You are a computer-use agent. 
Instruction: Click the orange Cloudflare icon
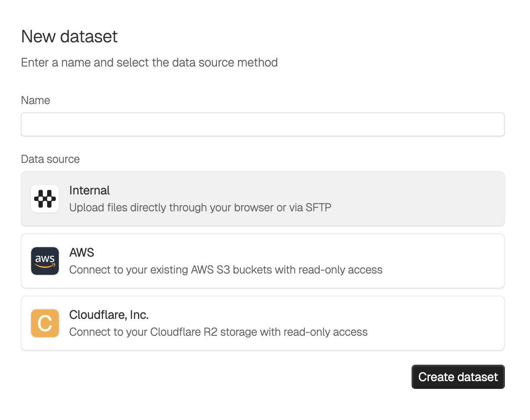45,323
